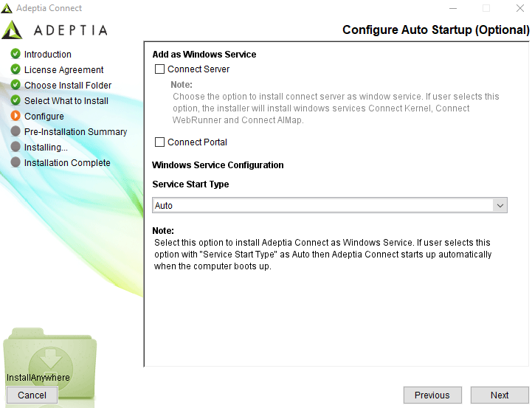This screenshot has height=408, width=532.
Task: Click the InstallAnywhere label
Action: pyautogui.click(x=38, y=378)
